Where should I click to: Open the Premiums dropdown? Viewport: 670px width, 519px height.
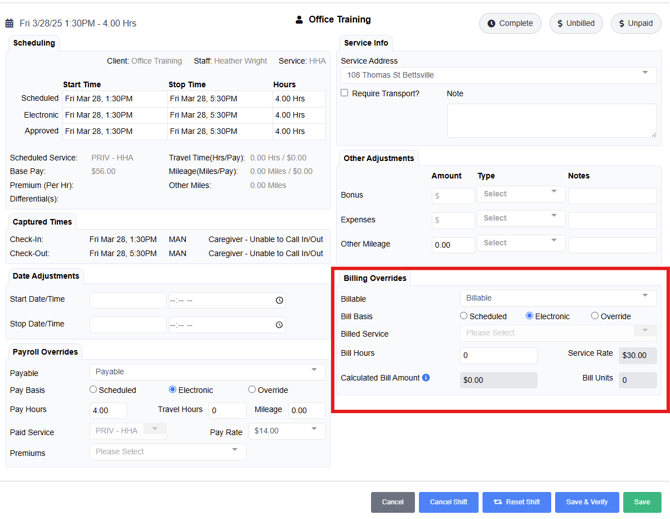click(x=167, y=452)
